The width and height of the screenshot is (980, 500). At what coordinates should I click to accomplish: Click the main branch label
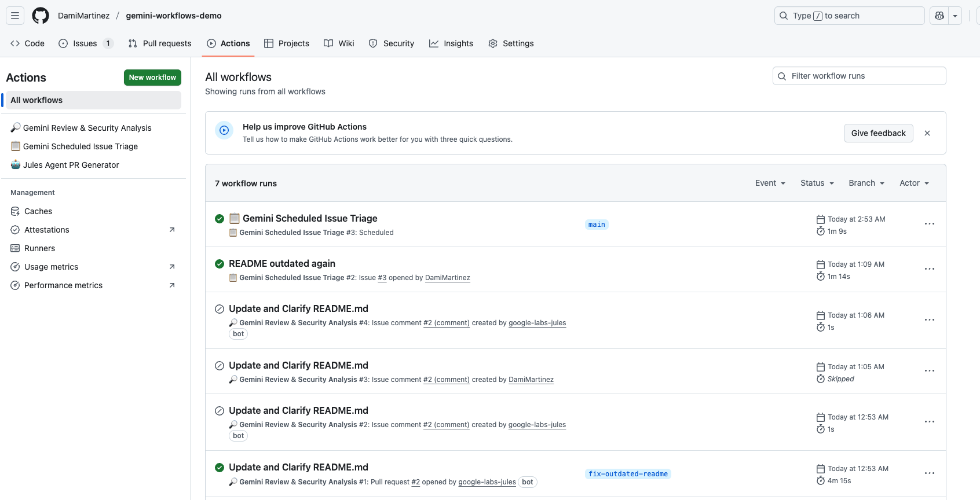pyautogui.click(x=597, y=225)
